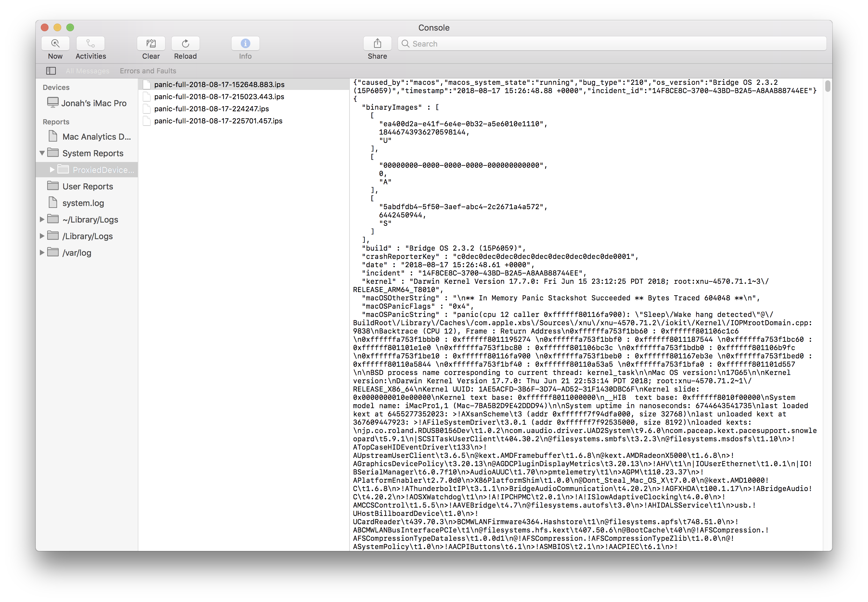The image size is (868, 602).
Task: Toggle the Activities toolbar button
Action: pos(91,44)
